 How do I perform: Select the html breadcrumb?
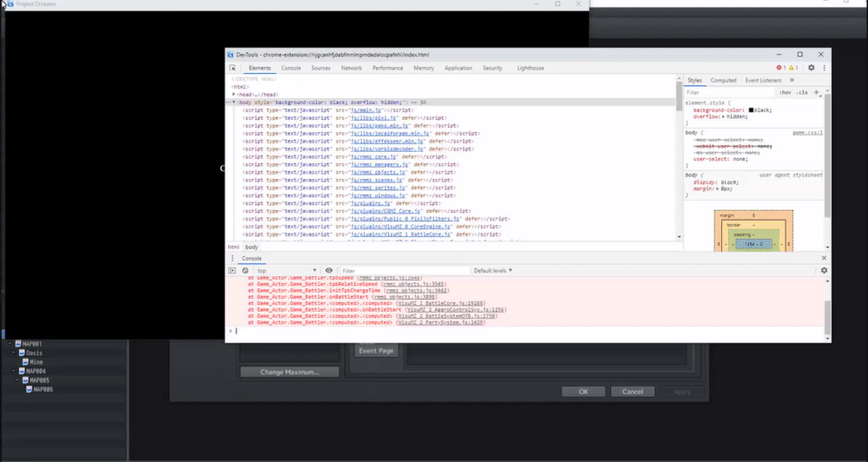click(233, 247)
